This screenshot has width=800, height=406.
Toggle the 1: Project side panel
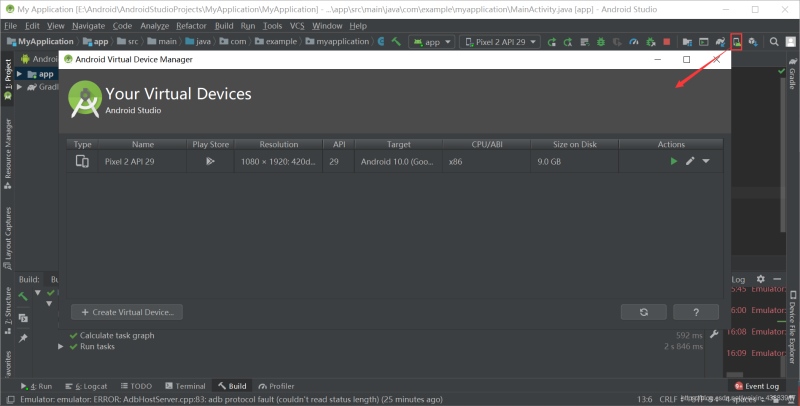coord(8,80)
